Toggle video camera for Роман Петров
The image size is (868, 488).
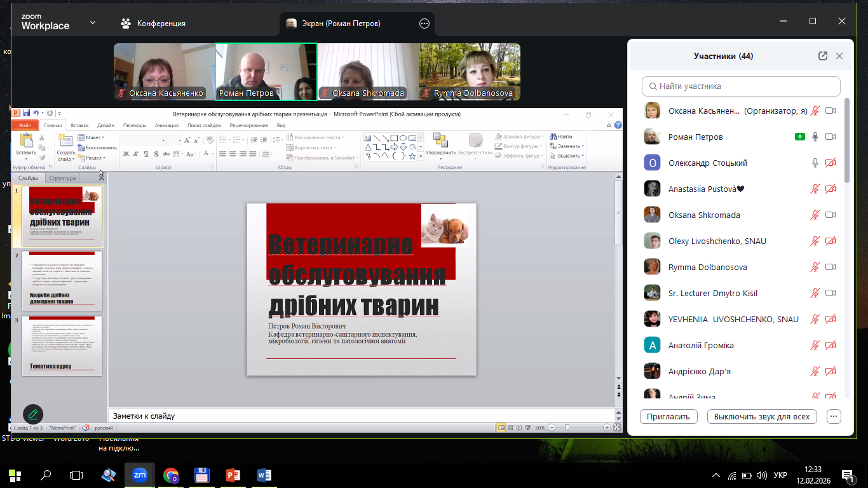[830, 137]
